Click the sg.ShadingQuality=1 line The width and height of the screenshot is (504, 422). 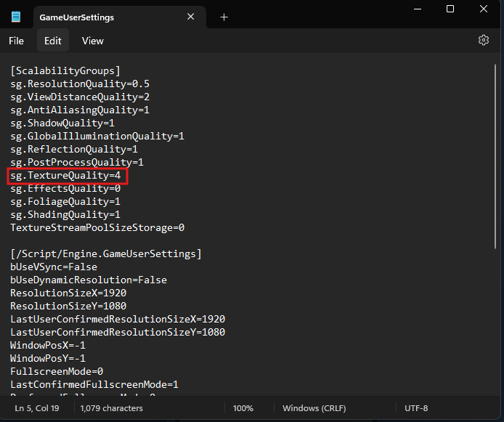[x=65, y=215]
